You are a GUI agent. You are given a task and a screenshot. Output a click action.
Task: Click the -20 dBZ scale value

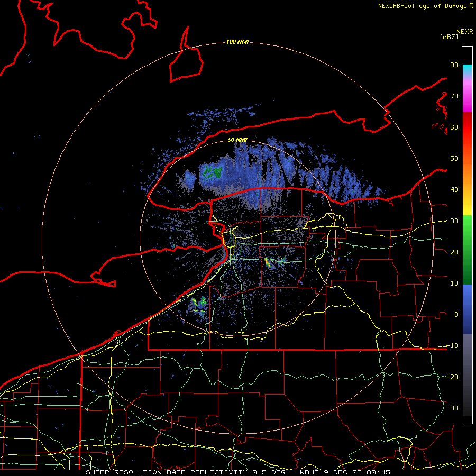pyautogui.click(x=452, y=377)
